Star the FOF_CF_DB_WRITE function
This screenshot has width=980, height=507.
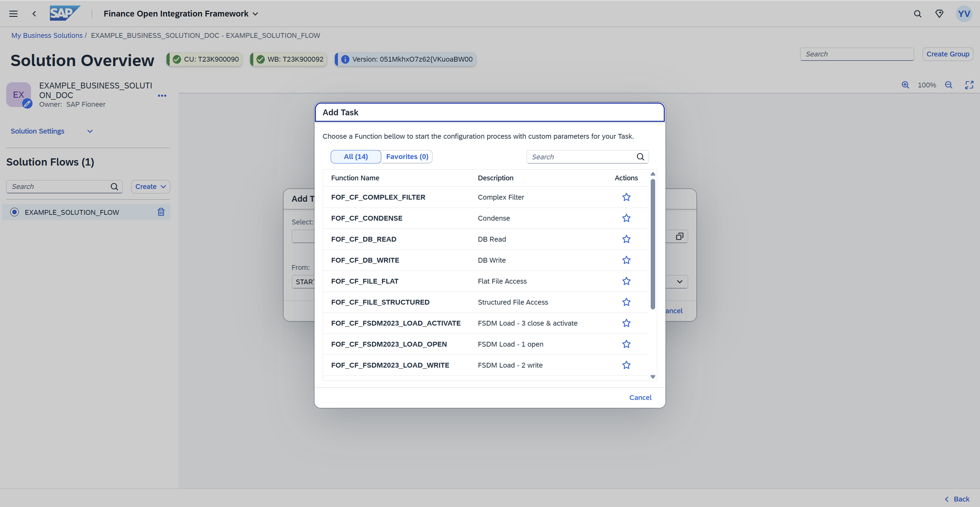pos(626,260)
